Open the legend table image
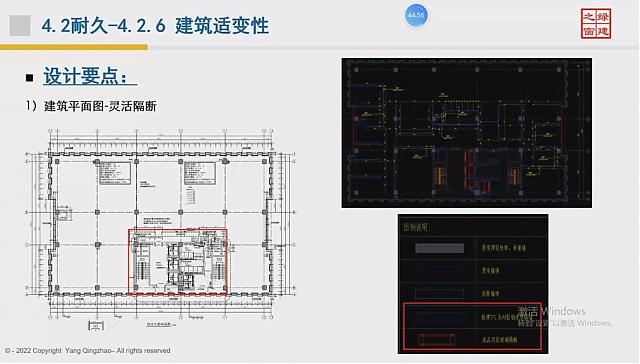Viewport: 640px width, 364px height. coord(473,284)
